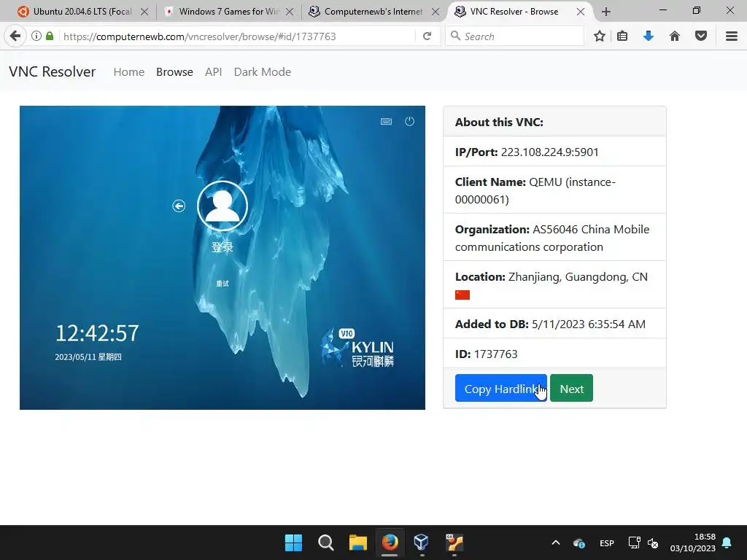Click the green Next button
Image resolution: width=747 pixels, height=560 pixels.
click(571, 388)
